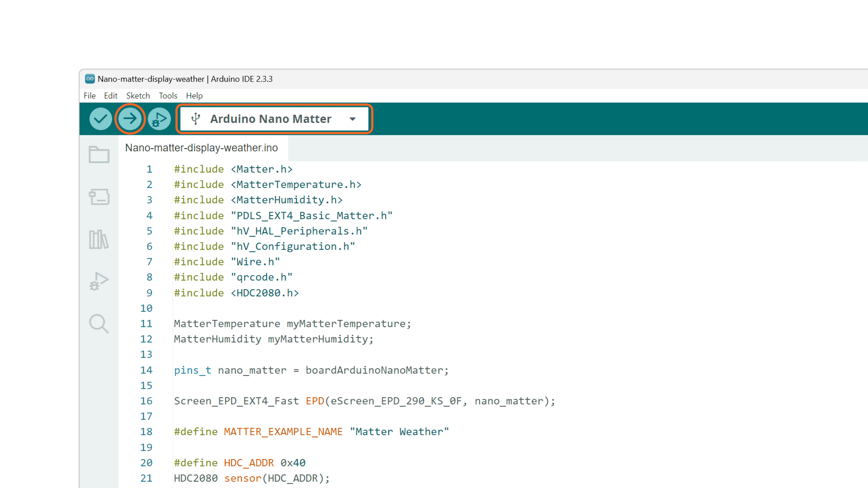Click the USB icon in the board selector
Image resolution: width=868 pixels, height=488 pixels.
(x=196, y=119)
